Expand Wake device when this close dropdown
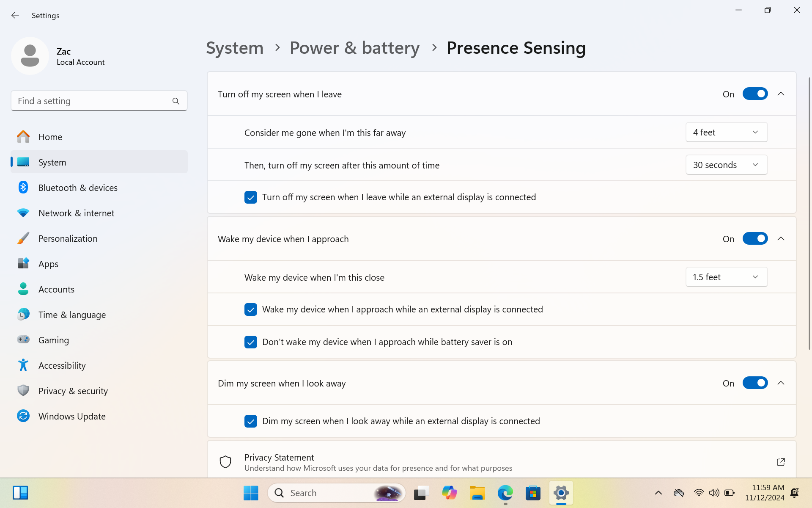The image size is (812, 508). tap(726, 276)
